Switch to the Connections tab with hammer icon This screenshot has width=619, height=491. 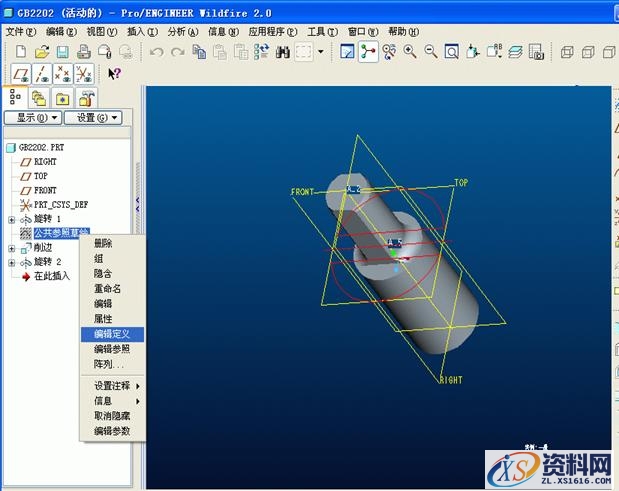point(86,98)
